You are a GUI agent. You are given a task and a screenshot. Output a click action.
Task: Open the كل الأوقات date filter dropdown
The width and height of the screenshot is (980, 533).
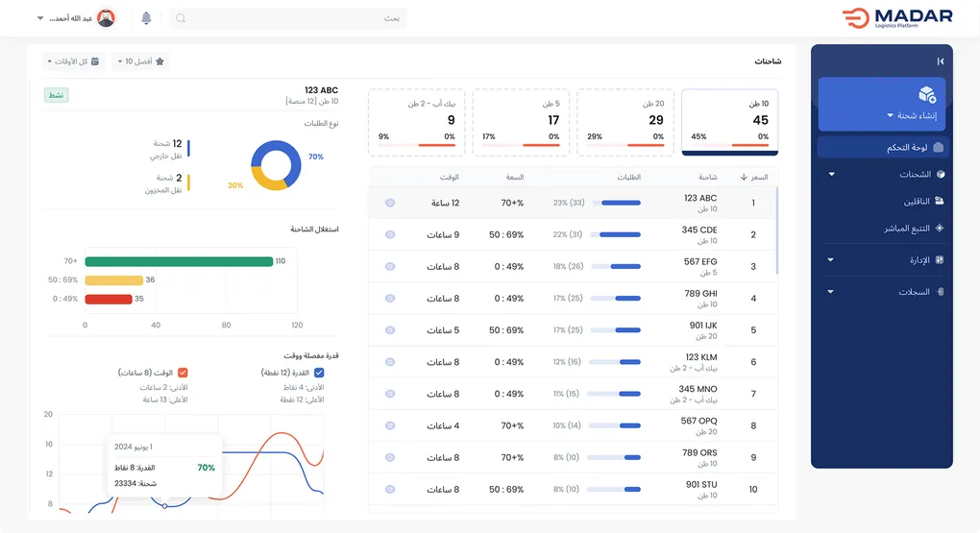pyautogui.click(x=72, y=61)
